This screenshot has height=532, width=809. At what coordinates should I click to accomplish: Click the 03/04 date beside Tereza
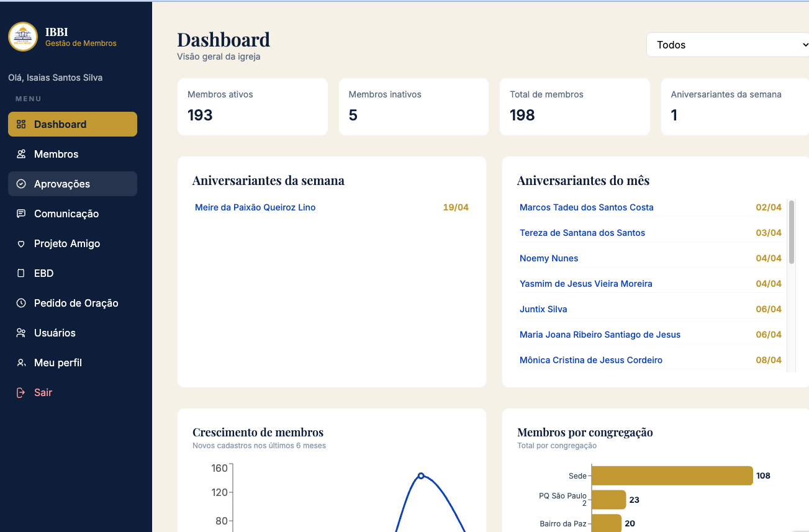coord(769,233)
